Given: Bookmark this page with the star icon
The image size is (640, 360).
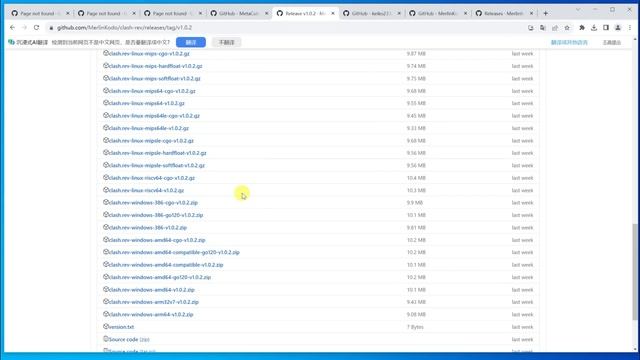Looking at the screenshot, I should pos(567,28).
